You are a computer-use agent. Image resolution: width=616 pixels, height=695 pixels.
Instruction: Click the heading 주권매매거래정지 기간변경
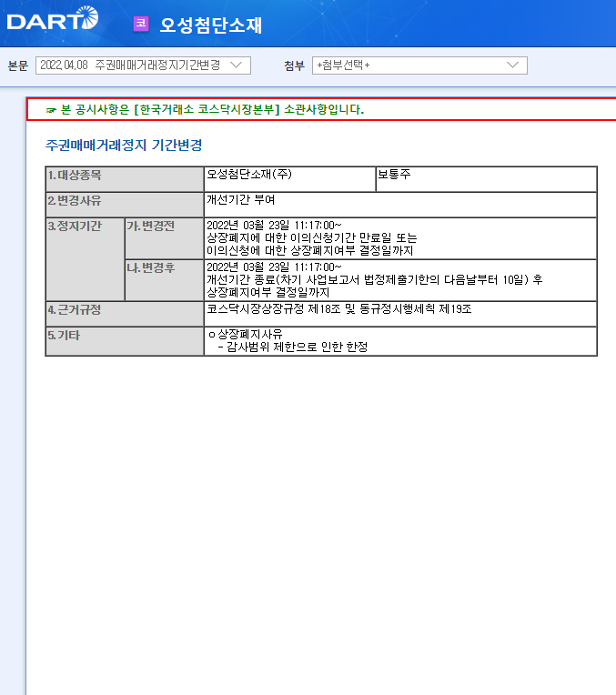point(124,146)
